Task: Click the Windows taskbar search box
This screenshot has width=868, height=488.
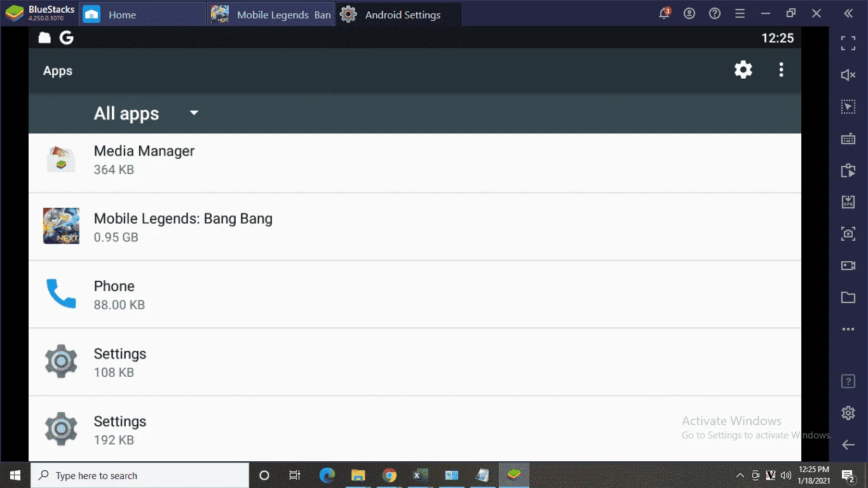Action: [140, 475]
